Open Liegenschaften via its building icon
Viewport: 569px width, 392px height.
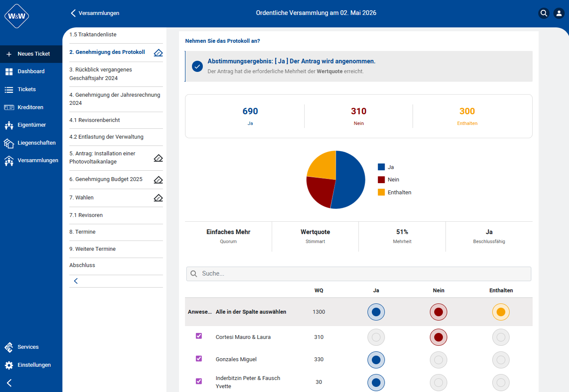[9, 143]
